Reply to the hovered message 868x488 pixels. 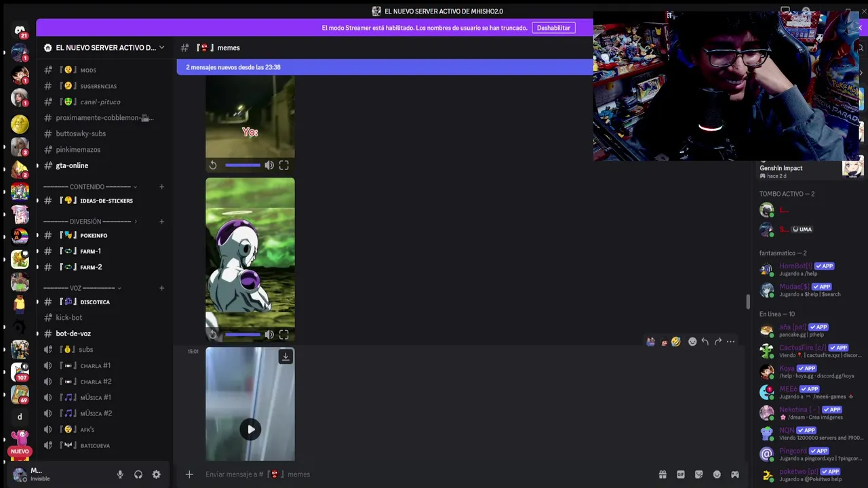(705, 342)
